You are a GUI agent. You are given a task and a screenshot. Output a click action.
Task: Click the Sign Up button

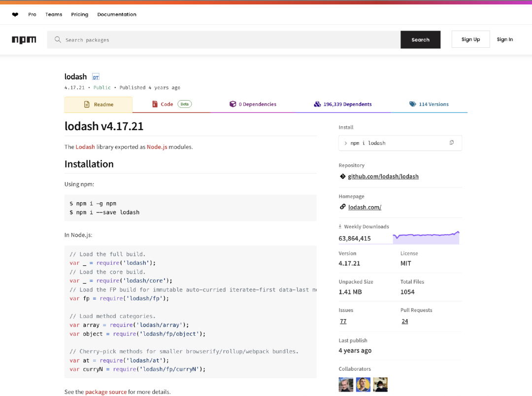point(470,39)
